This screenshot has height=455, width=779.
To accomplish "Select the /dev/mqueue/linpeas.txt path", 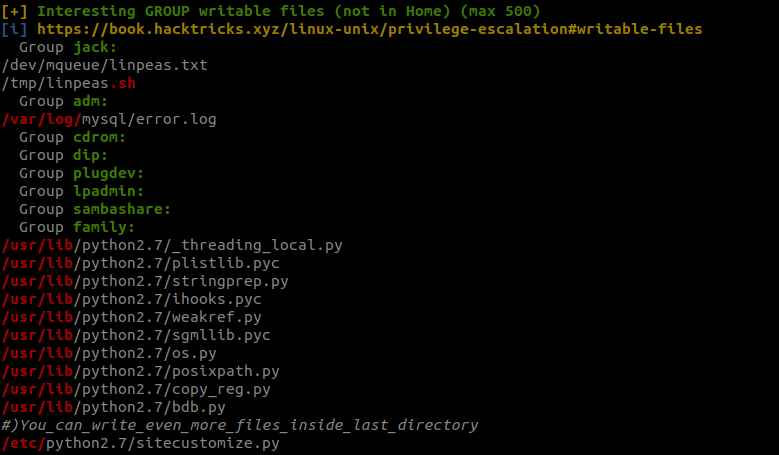I will tap(105, 65).
